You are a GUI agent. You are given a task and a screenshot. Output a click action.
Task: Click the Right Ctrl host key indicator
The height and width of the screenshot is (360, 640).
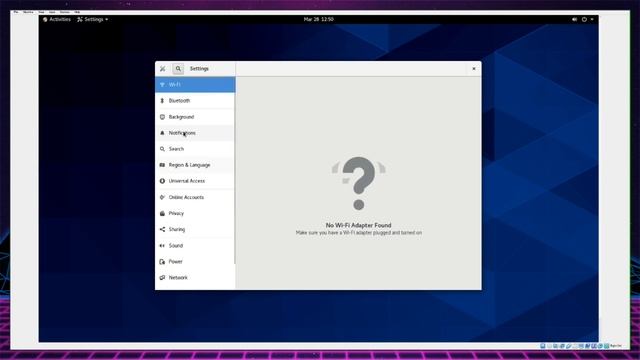(616, 346)
